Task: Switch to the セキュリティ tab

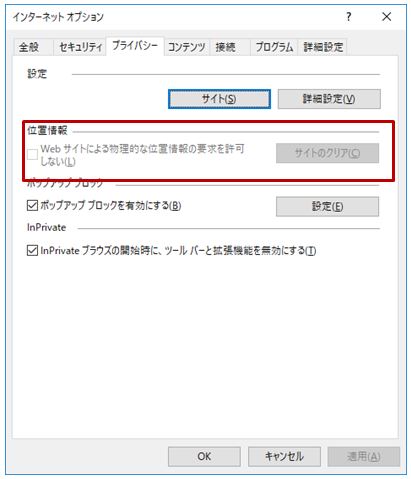Action: point(80,47)
